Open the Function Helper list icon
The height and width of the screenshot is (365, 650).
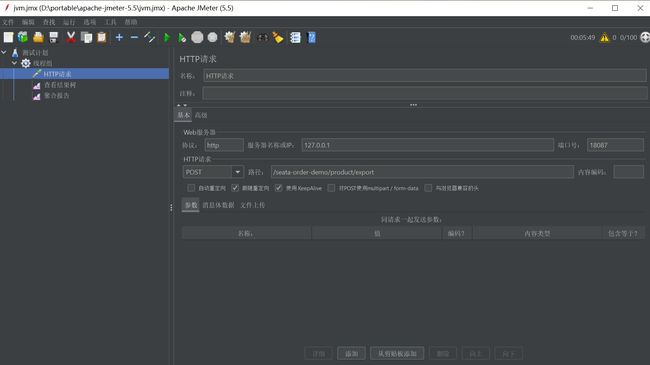295,37
